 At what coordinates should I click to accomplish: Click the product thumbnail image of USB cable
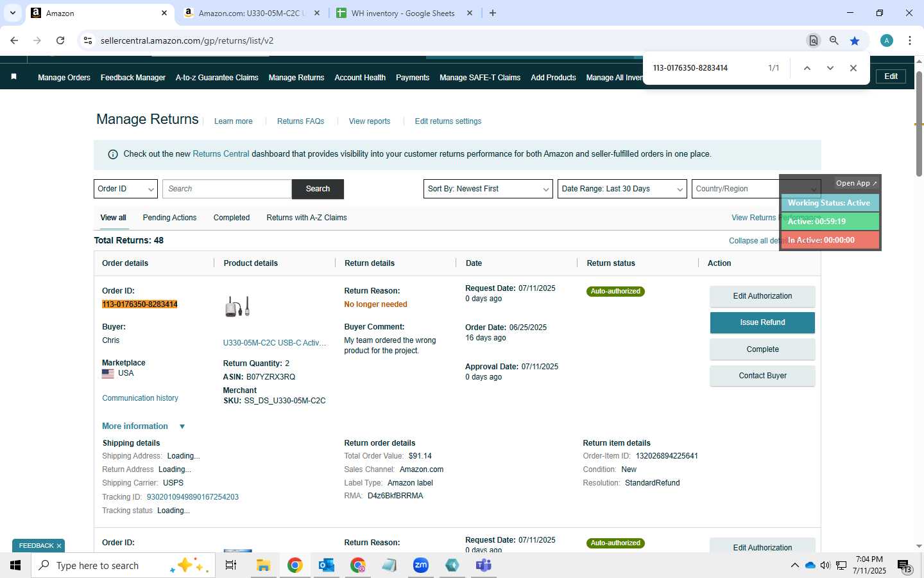(237, 306)
